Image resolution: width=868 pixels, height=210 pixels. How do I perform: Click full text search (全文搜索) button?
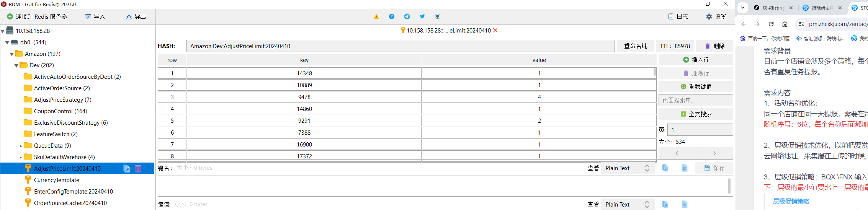point(696,114)
